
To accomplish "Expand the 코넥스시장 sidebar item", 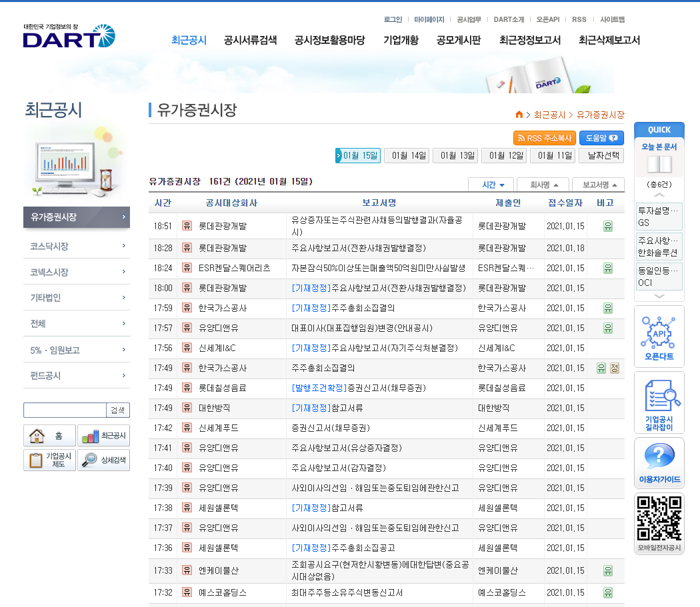I will coord(77,272).
